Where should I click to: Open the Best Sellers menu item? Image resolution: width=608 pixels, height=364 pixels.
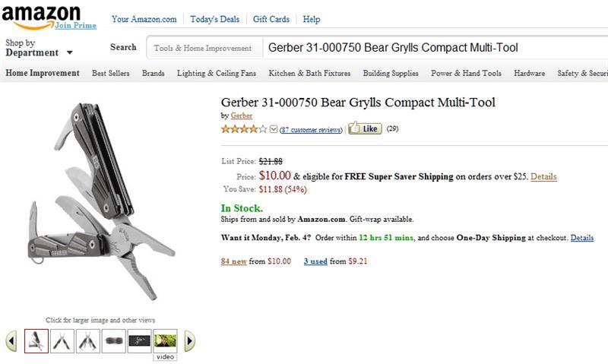click(110, 74)
